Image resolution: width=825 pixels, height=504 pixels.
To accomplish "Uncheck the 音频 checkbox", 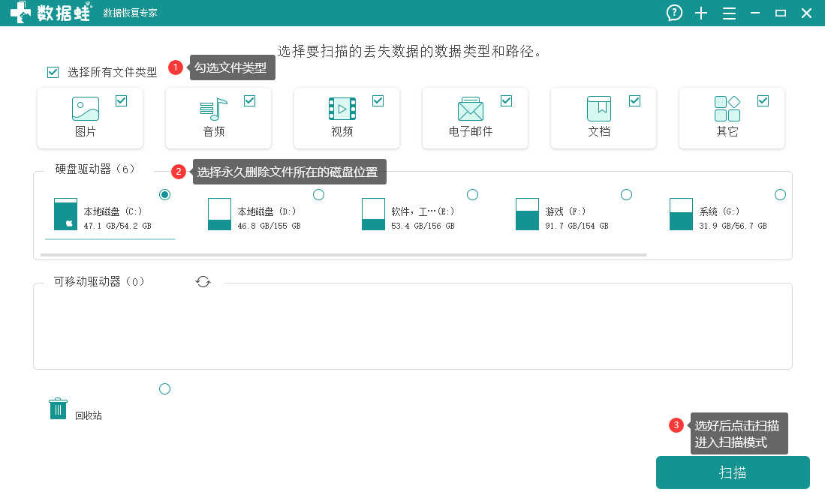I will (249, 100).
